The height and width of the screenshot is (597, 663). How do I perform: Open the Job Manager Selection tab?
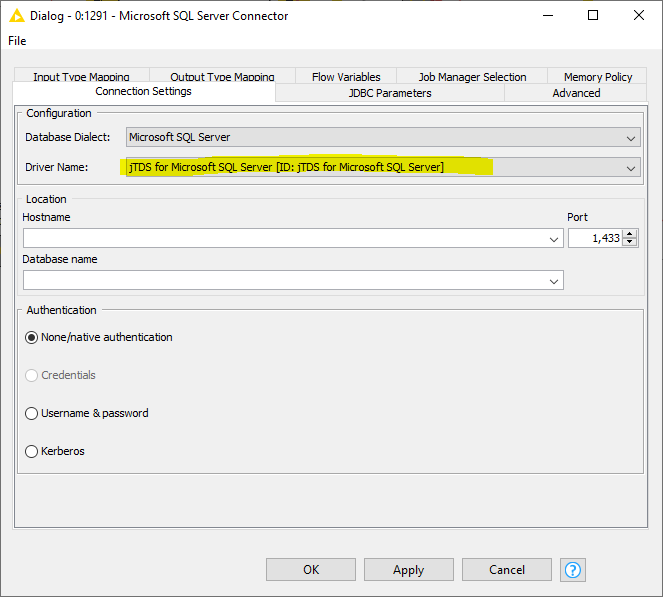pyautogui.click(x=472, y=76)
